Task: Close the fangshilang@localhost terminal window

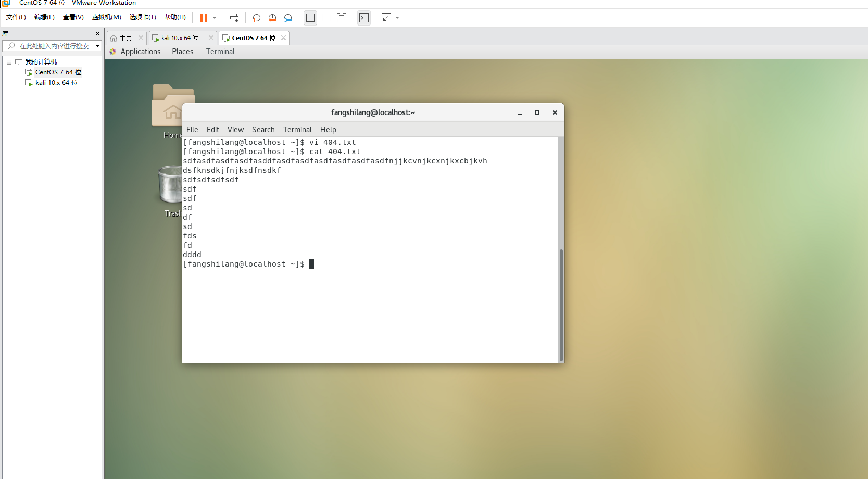Action: 555,112
